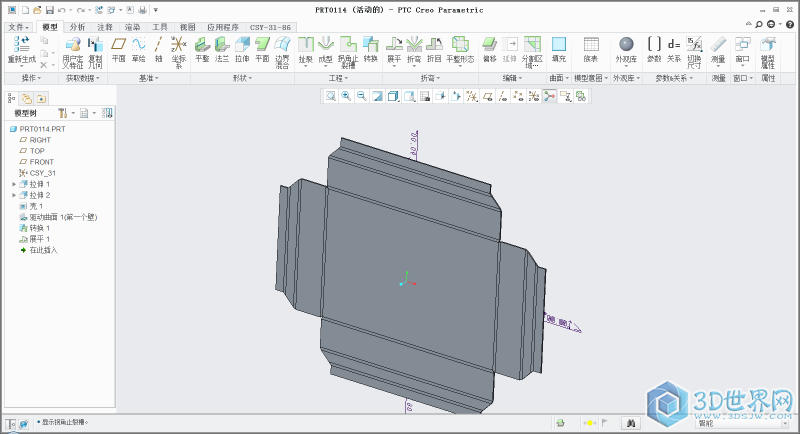Switch to the 视图 ribbon tab

tap(187, 27)
